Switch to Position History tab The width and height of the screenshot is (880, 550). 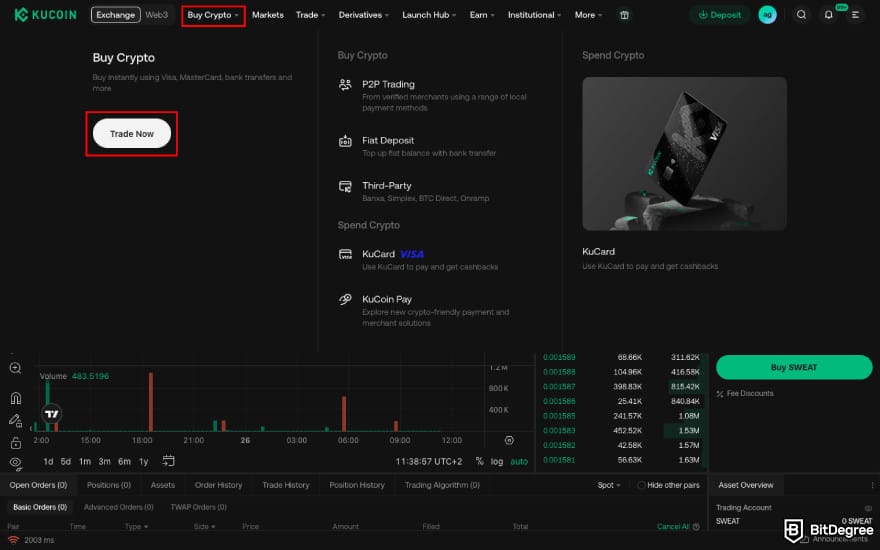click(357, 485)
